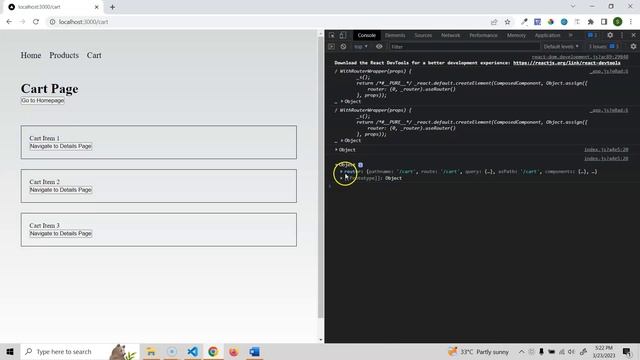Clear the console output
This screenshot has height=360, width=640.
point(343,47)
